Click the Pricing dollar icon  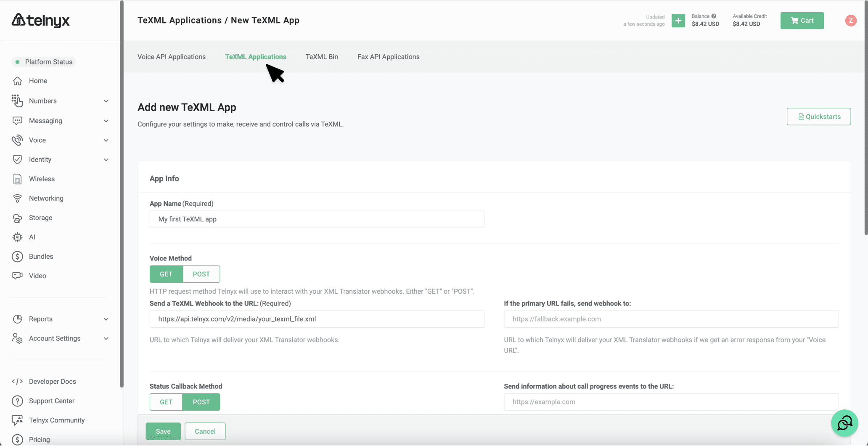pos(17,440)
